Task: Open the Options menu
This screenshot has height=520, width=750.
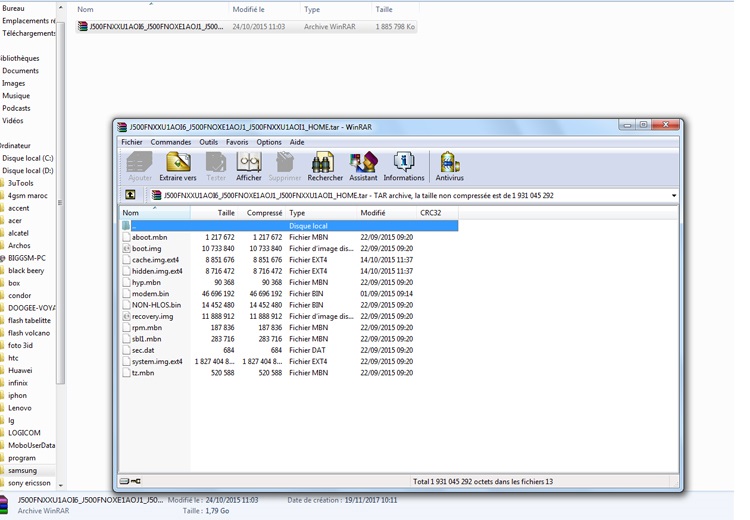Action: (x=269, y=142)
